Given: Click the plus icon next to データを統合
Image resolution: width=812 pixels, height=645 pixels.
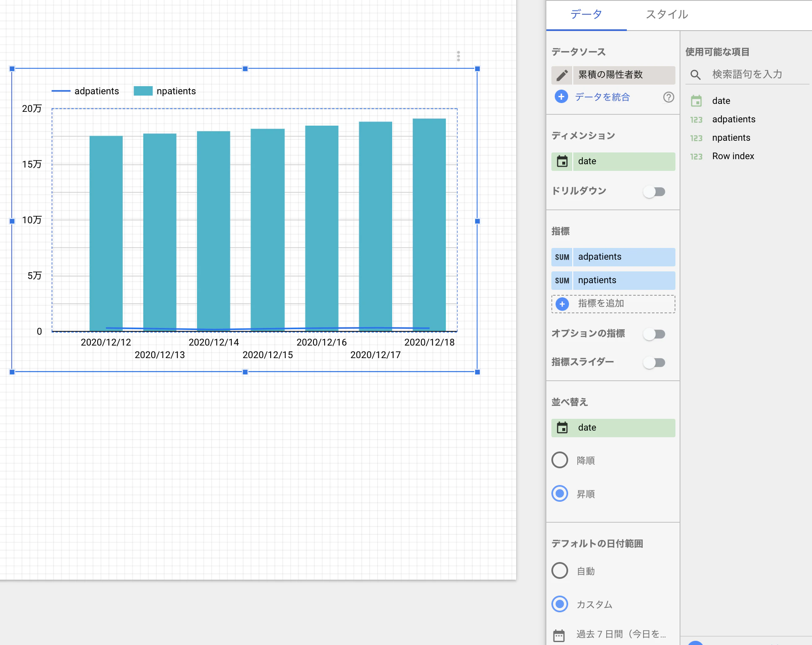Looking at the screenshot, I should click(x=561, y=97).
